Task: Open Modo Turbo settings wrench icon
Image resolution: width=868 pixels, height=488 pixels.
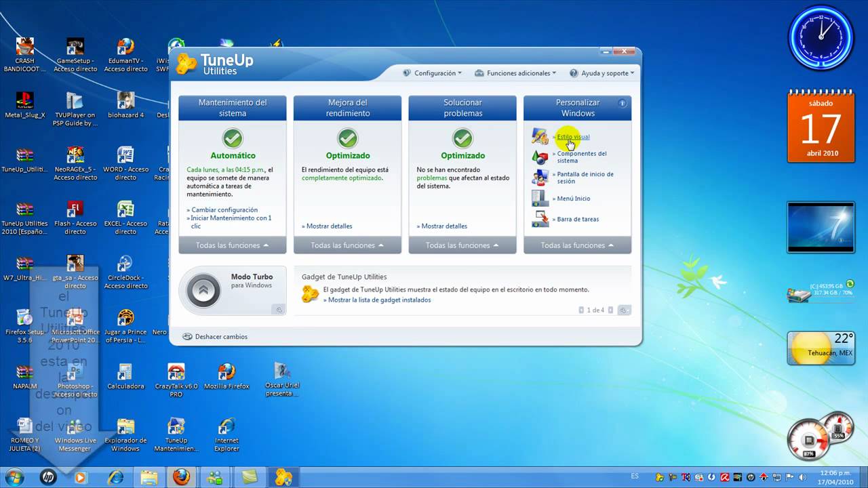Action: coord(278,310)
